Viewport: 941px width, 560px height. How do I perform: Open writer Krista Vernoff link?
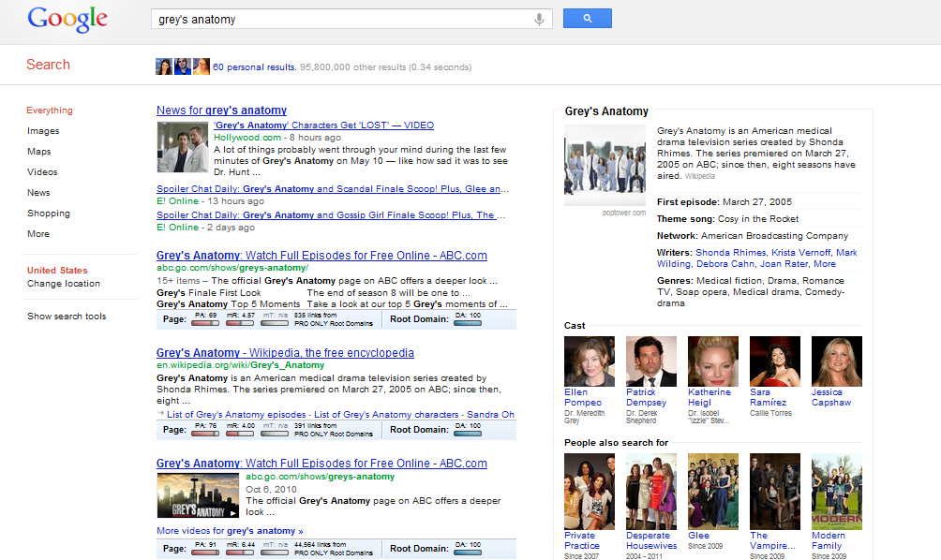(x=801, y=253)
